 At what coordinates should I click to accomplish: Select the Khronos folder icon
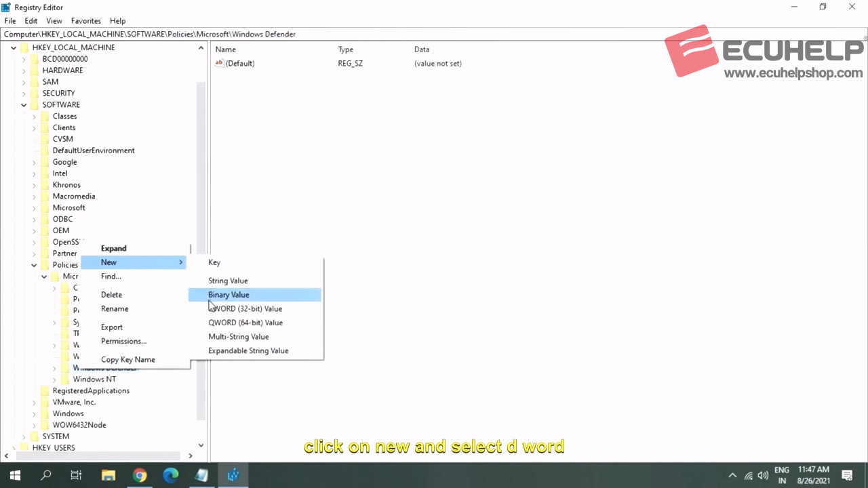[45, 185]
